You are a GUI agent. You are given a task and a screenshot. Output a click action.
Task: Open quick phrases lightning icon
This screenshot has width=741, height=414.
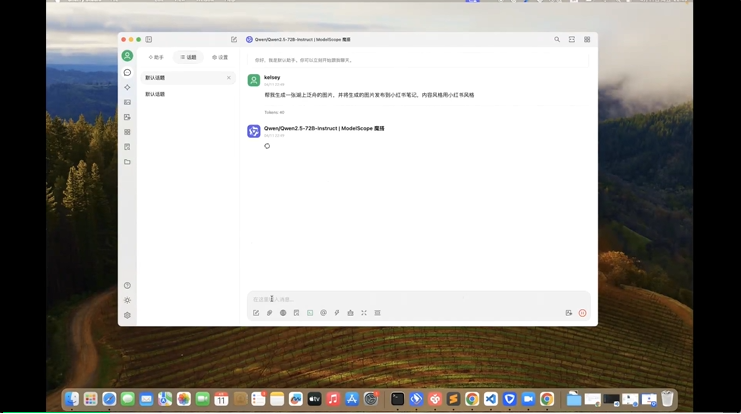click(x=337, y=313)
